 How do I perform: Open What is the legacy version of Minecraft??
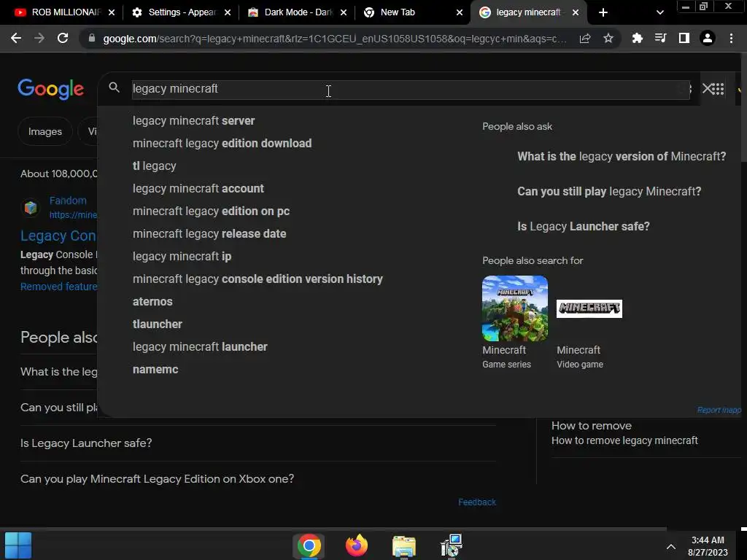click(622, 157)
